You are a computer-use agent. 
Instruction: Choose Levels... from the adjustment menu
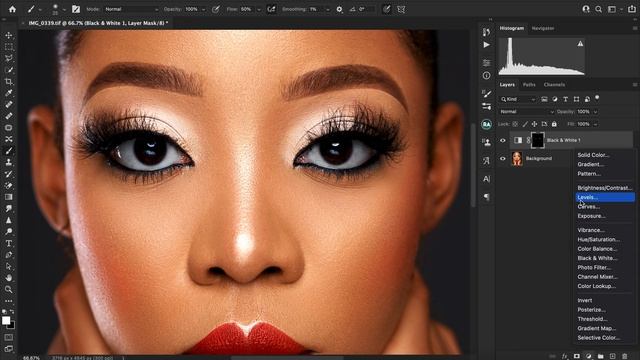click(x=605, y=198)
